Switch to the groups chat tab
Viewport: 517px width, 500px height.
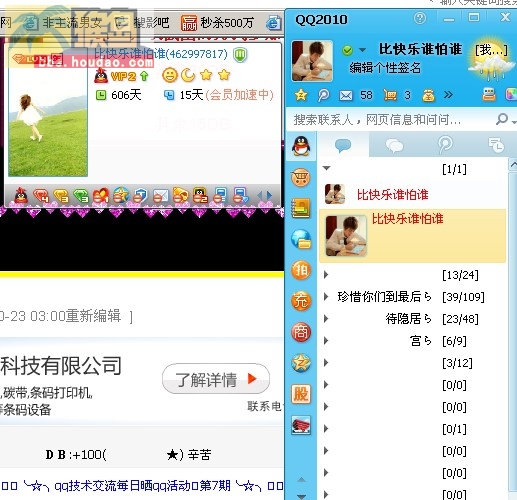pos(394,146)
